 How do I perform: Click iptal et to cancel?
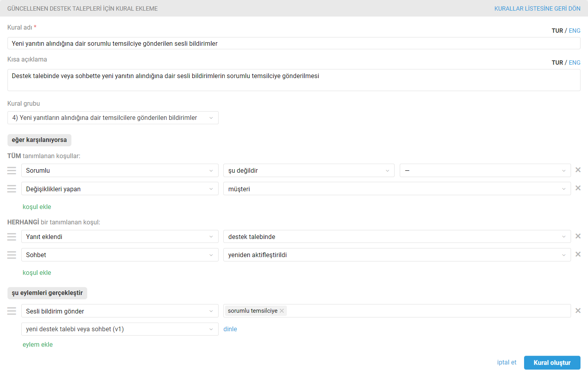(507, 362)
